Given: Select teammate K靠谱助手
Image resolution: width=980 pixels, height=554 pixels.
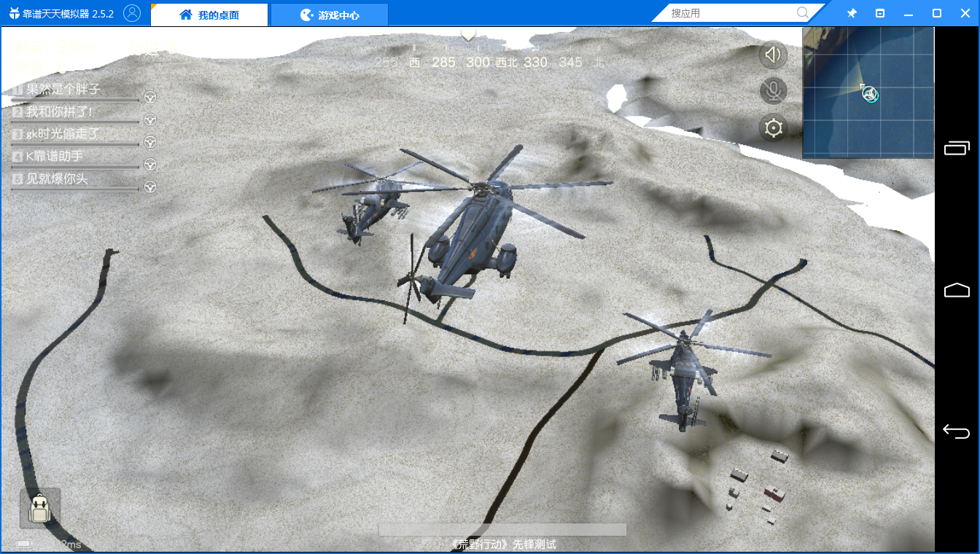Looking at the screenshot, I should 55,156.
